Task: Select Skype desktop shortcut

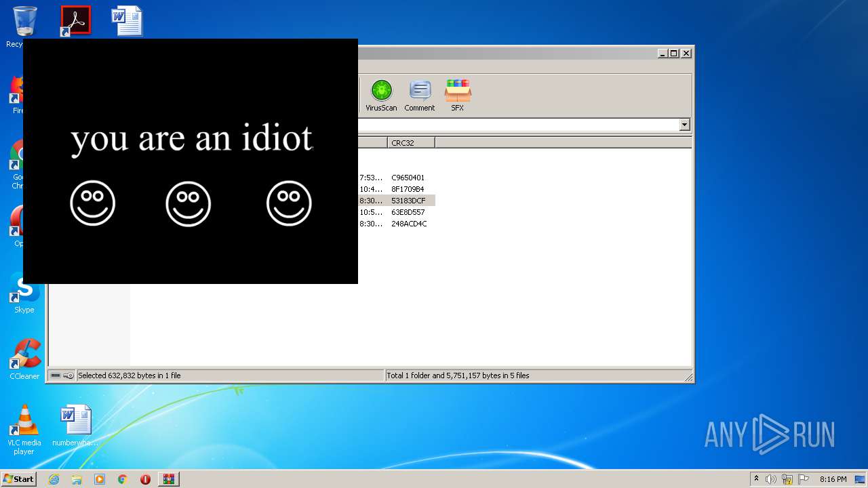Action: coord(24,293)
